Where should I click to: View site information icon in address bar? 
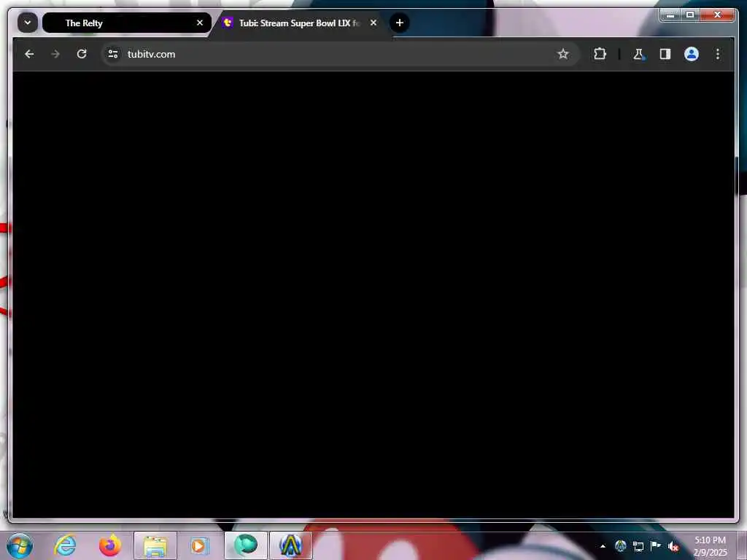[x=113, y=54]
